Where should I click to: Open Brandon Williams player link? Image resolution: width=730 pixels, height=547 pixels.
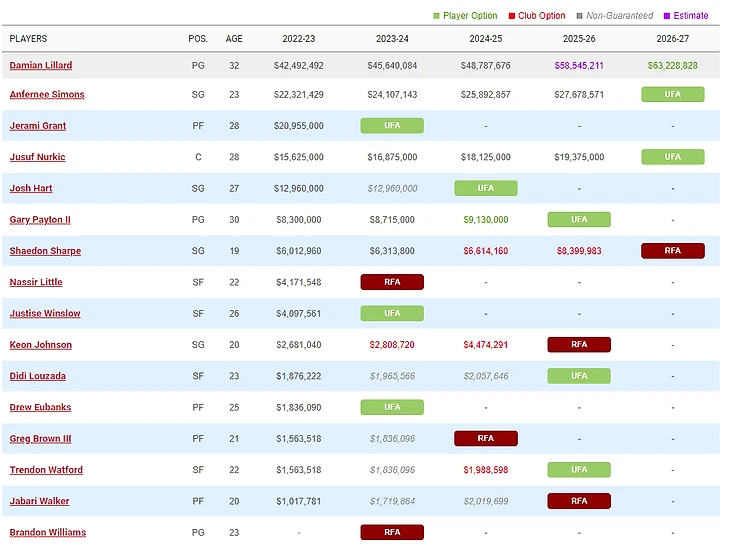[x=48, y=532]
